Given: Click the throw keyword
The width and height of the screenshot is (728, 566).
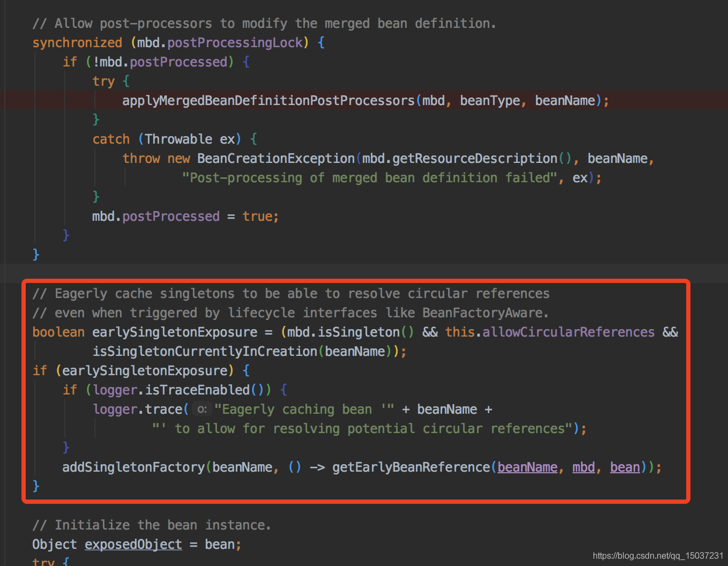Looking at the screenshot, I should click(x=141, y=159).
